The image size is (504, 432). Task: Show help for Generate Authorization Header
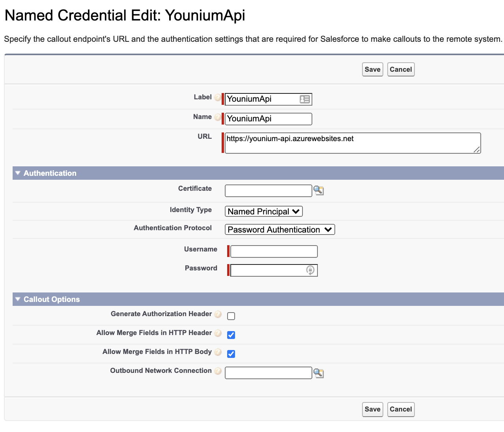tap(218, 314)
